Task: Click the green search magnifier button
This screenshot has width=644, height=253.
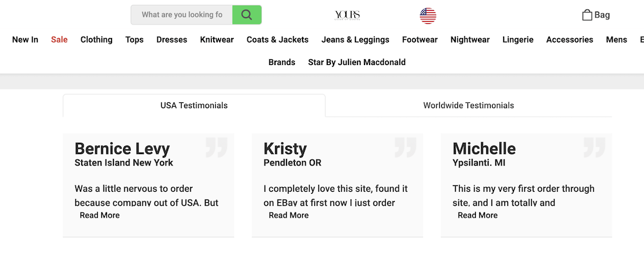Action: pos(247,15)
